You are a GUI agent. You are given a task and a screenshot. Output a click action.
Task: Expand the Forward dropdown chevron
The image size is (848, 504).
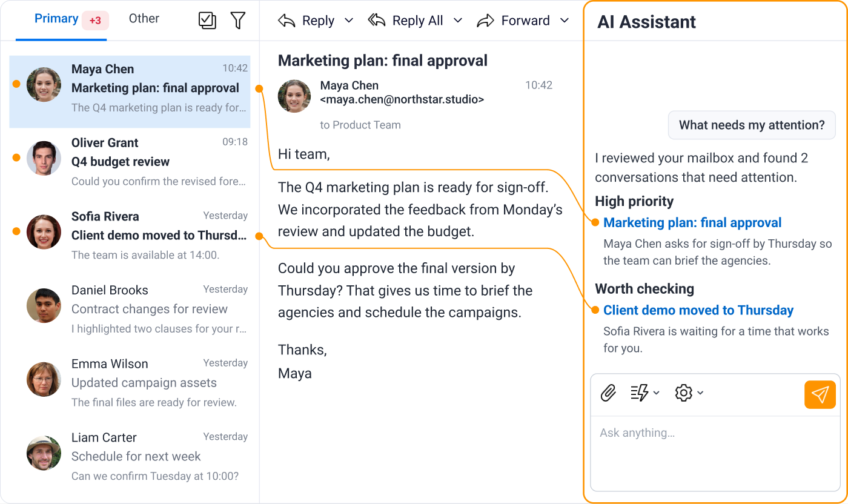[565, 21]
